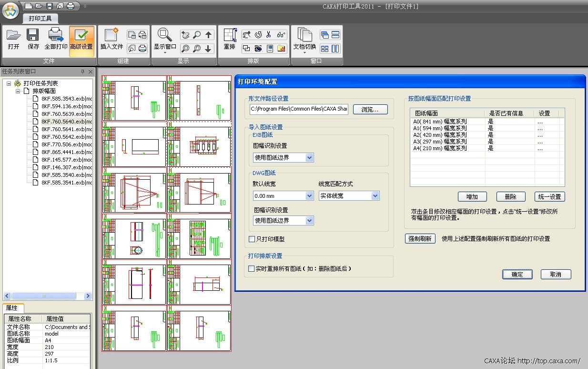Open the 线宽匹配方式 实体线宽 dropdown
Screen dimensions: 588x369
click(x=375, y=196)
